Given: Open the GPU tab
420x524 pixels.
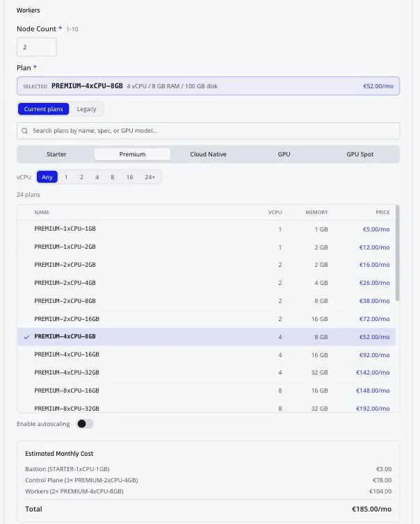Looking at the screenshot, I should tap(284, 154).
